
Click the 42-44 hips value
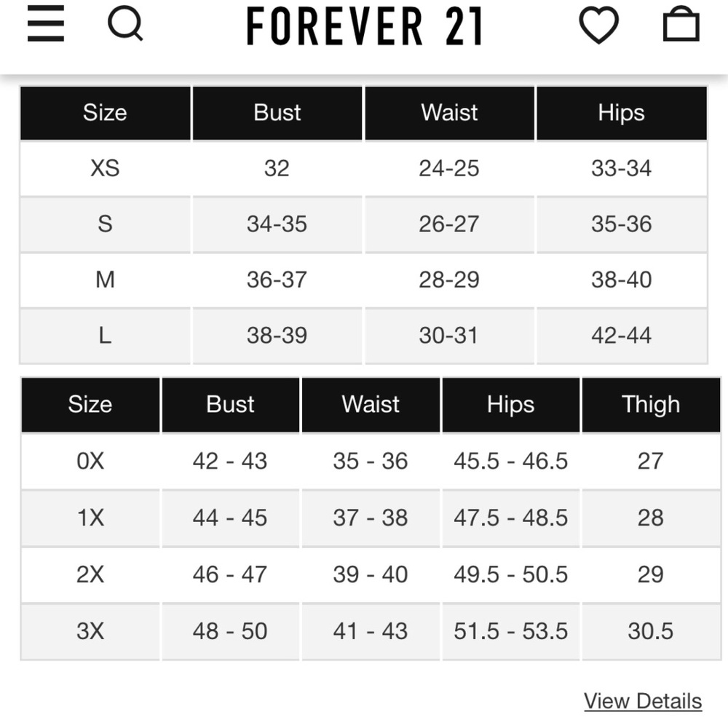[622, 335]
